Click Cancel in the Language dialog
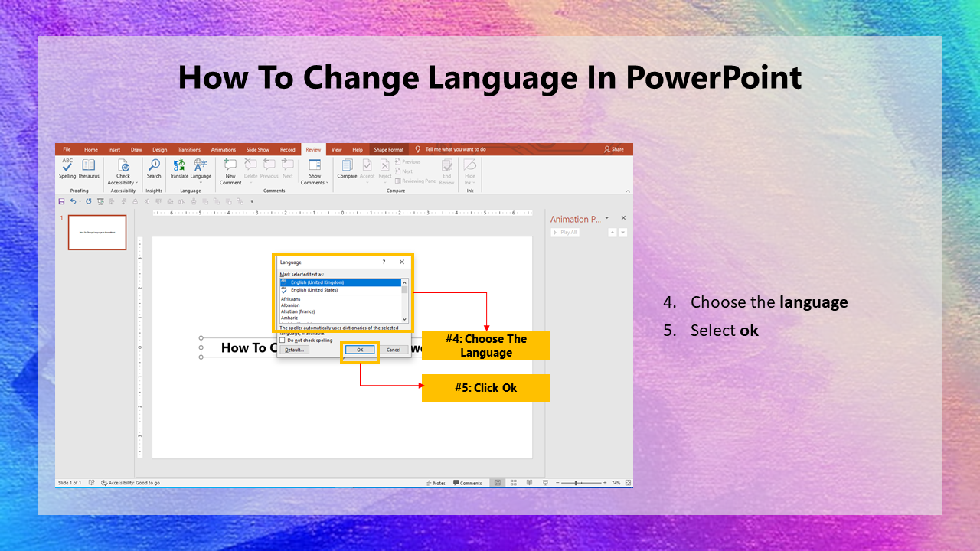980x551 pixels. tap(393, 350)
